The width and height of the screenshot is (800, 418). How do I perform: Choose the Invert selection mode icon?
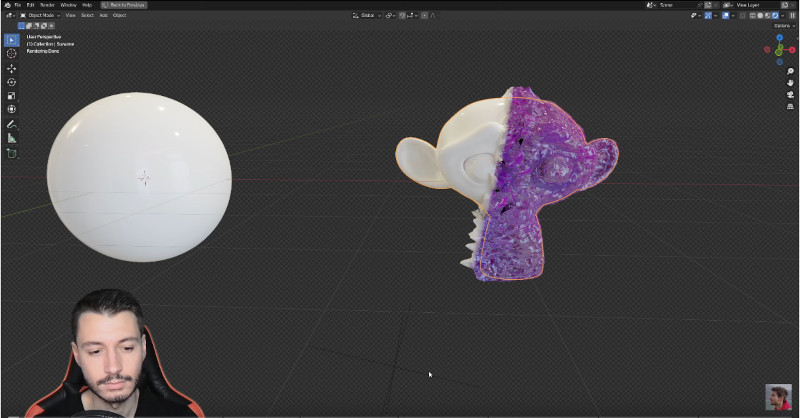(44, 26)
